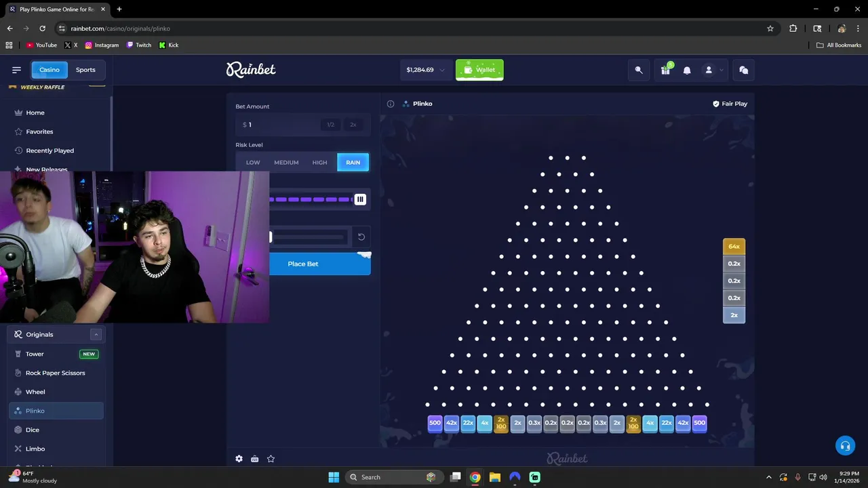Click the Rainbet logo

tap(251, 69)
